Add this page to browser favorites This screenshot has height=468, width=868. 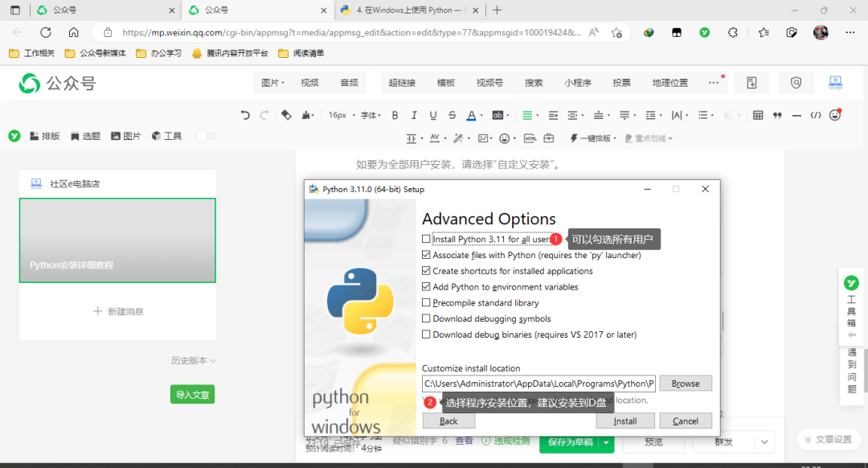click(x=616, y=32)
